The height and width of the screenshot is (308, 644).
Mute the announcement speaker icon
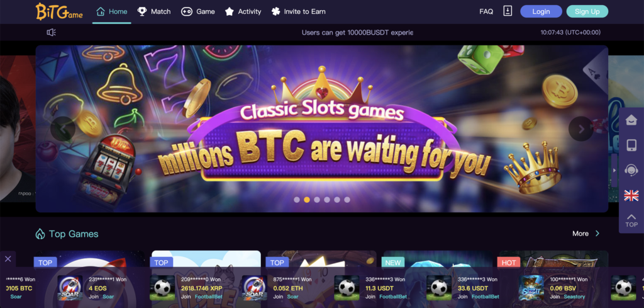tap(52, 33)
